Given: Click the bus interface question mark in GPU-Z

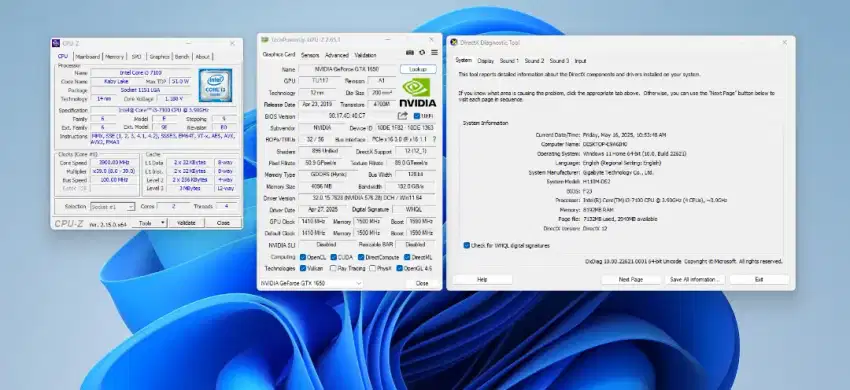Looking at the screenshot, I should (434, 139).
